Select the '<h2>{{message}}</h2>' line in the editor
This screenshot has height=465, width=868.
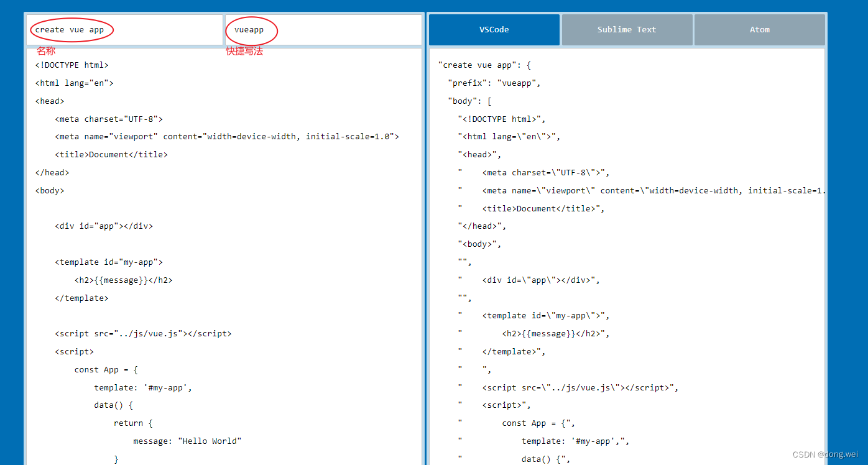(x=123, y=280)
